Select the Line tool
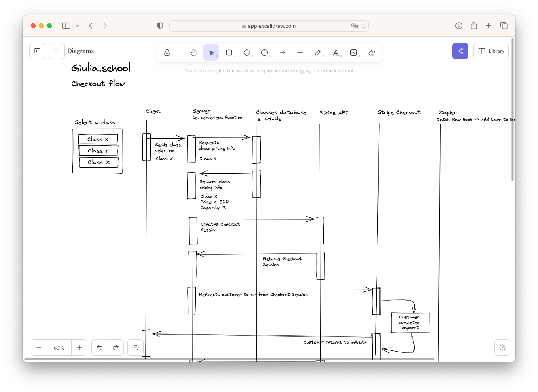538x392 pixels. [x=300, y=53]
